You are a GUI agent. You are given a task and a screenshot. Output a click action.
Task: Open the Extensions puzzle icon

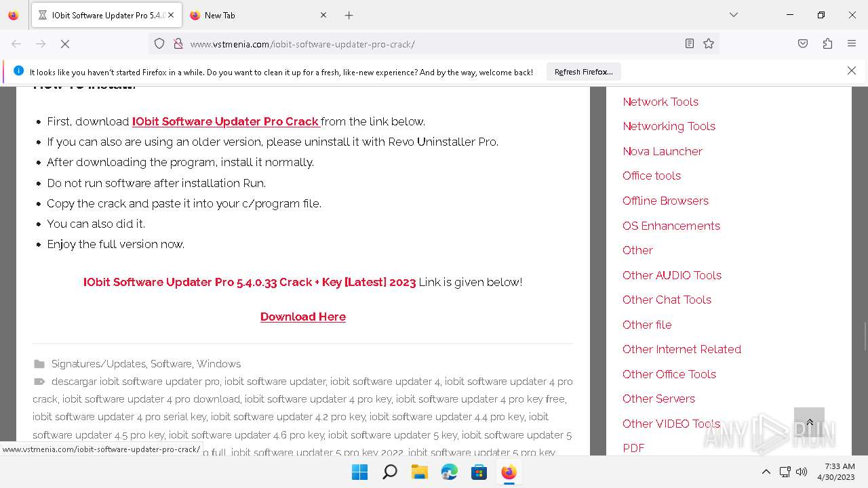pos(827,44)
